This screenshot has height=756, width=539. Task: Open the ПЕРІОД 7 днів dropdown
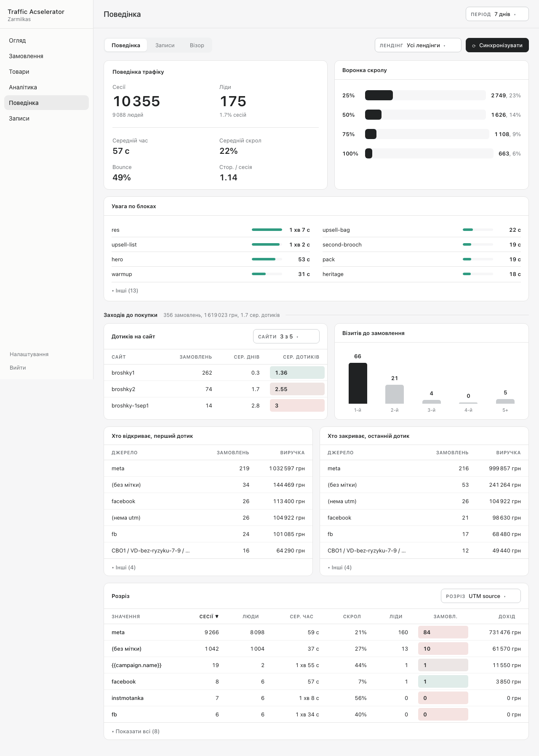click(497, 14)
